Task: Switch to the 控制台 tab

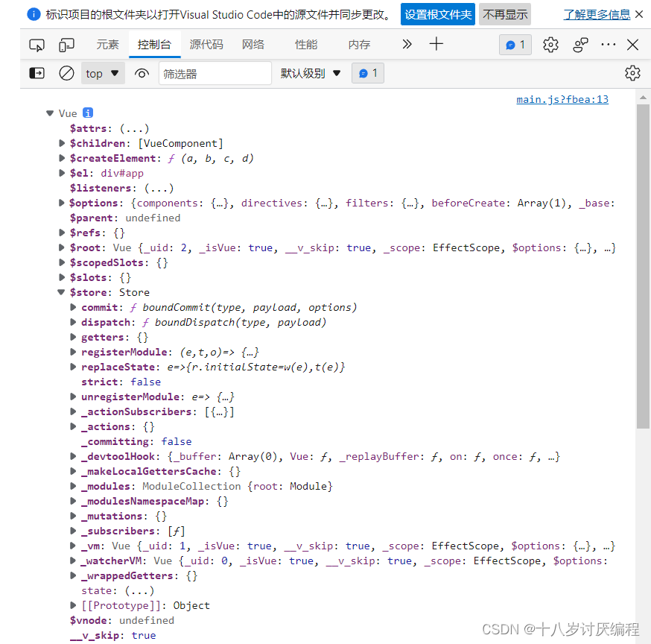Action: [154, 45]
